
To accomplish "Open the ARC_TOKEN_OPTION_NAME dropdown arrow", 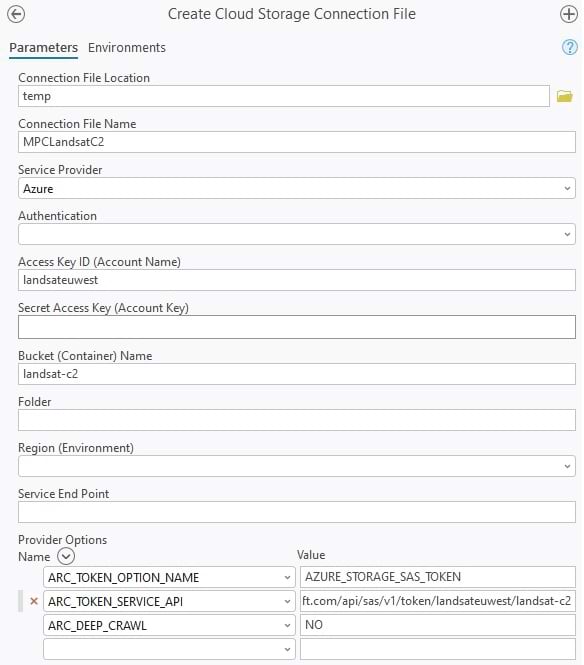I will point(287,578).
